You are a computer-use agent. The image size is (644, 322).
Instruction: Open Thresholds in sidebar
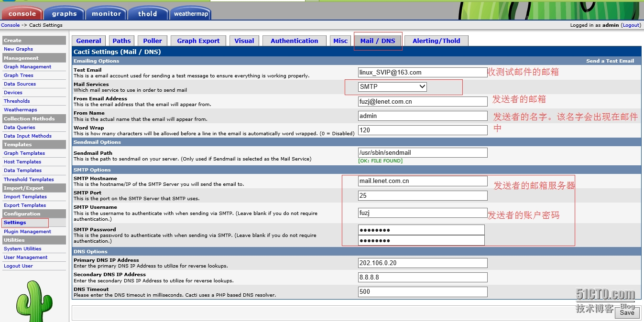pyautogui.click(x=17, y=101)
